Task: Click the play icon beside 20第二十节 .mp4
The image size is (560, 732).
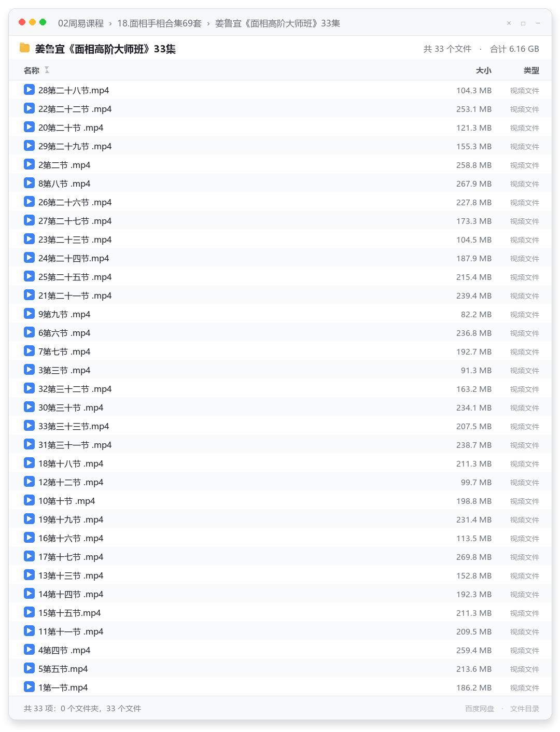Action: coord(29,127)
